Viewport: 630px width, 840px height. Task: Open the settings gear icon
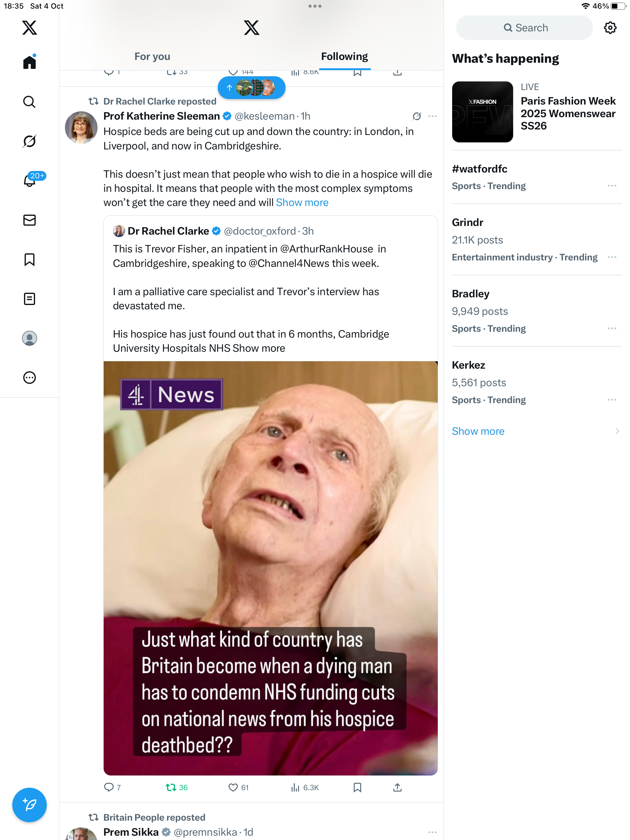(610, 28)
